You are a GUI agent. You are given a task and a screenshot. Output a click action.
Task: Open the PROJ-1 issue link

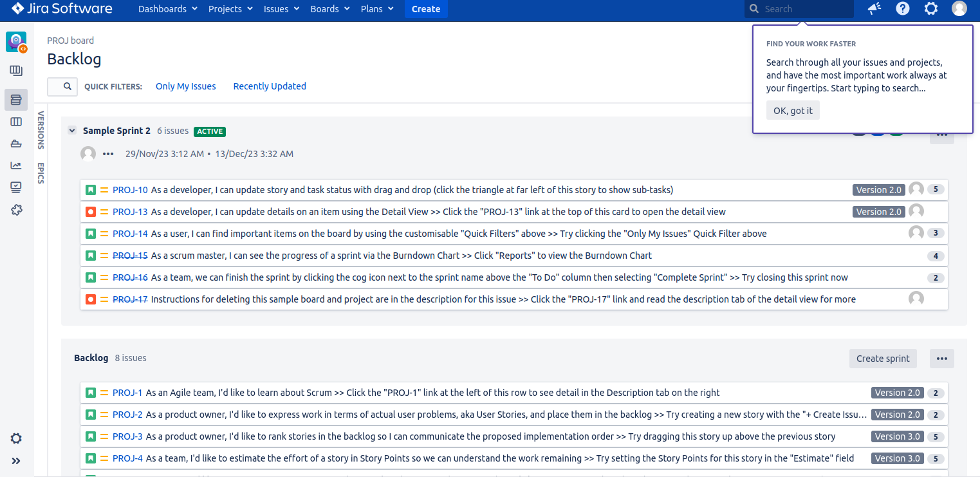tap(127, 393)
